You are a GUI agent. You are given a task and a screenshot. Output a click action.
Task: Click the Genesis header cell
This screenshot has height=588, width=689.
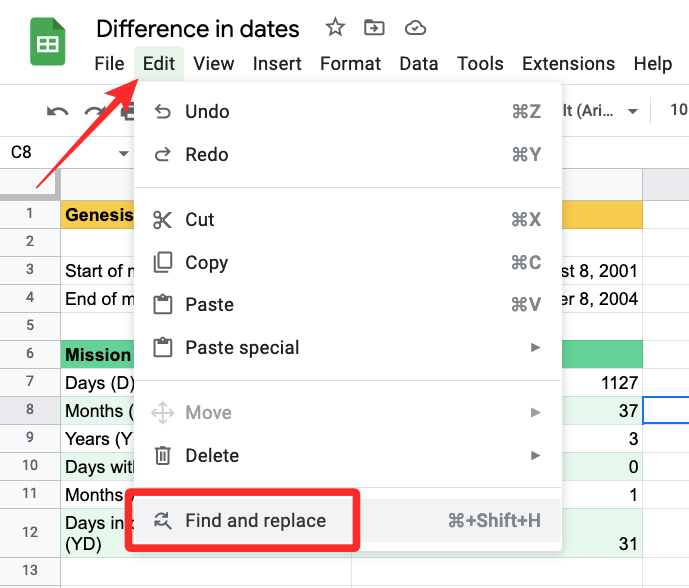[98, 214]
